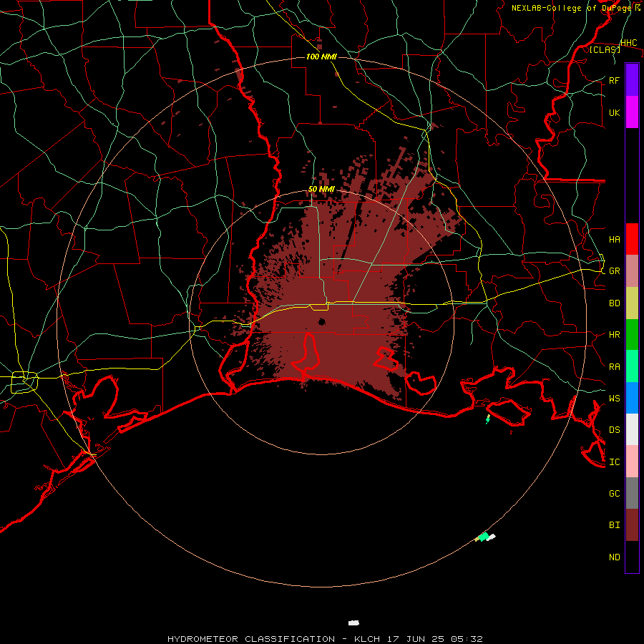Screen dimensions: 644x644
Task: Click the [CLAS] label
Action: pyautogui.click(x=605, y=49)
